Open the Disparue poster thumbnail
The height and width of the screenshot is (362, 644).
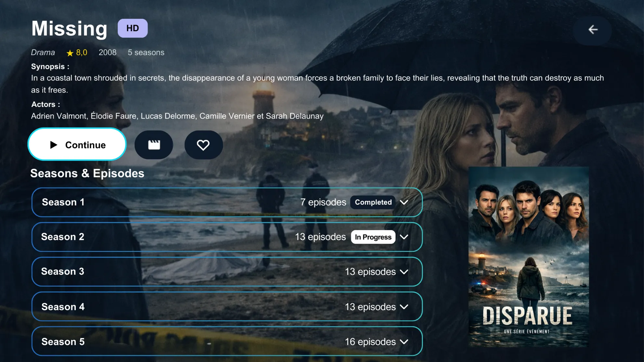tap(528, 257)
